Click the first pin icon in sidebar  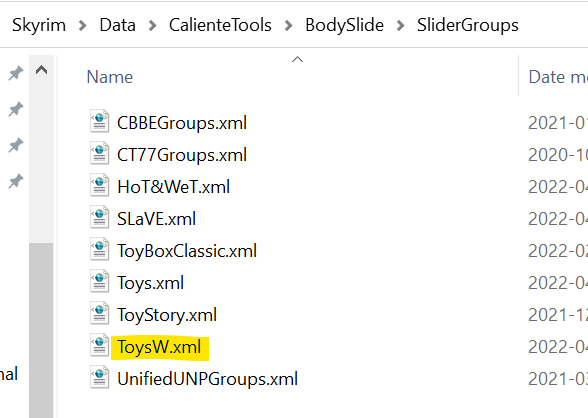click(16, 73)
